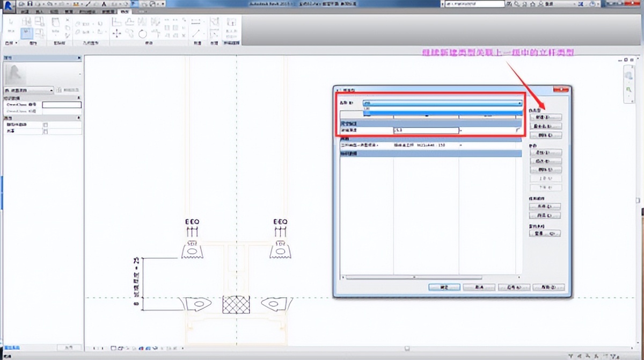Click the 属性帮助 link at bottom left
Image resolution: width=644 pixels, height=360 pixels.
pyautogui.click(x=13, y=348)
